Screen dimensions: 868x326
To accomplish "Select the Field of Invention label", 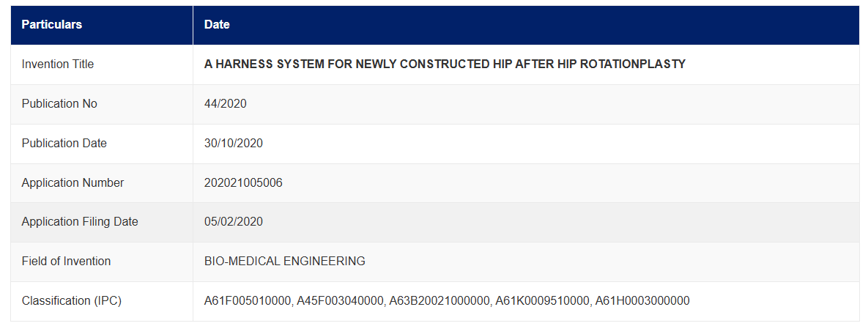I will 66,262.
